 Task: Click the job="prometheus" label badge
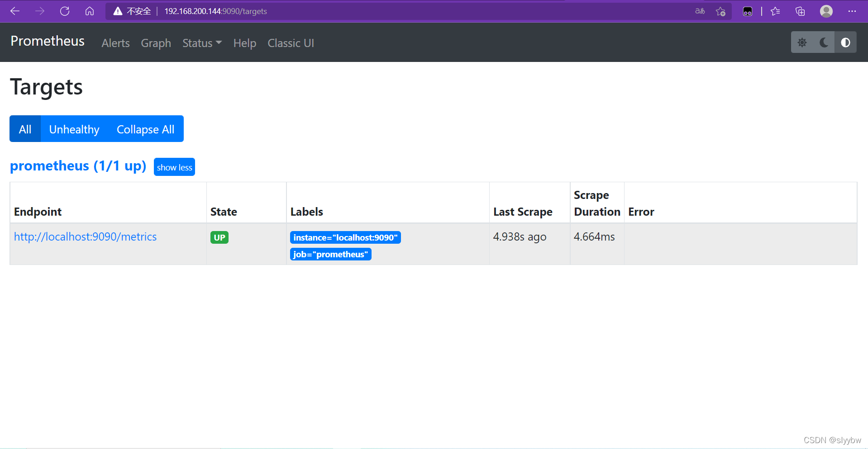tap(330, 254)
